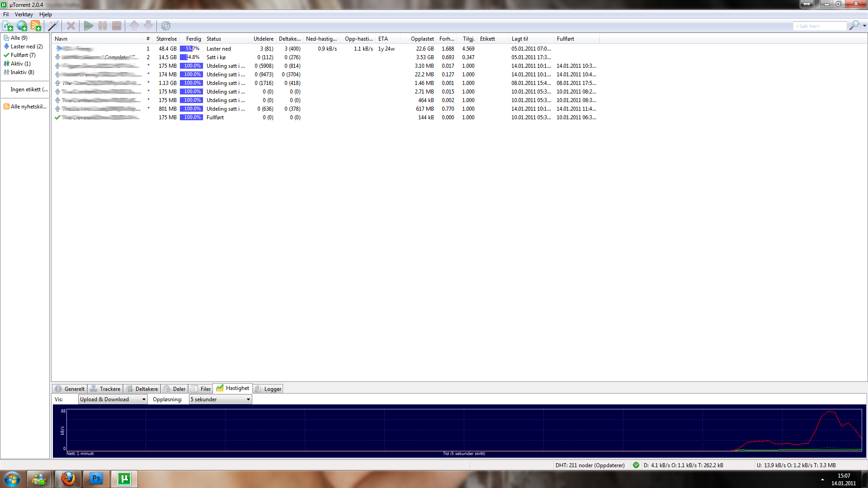Click the Satt i kø status text
The image size is (868, 488).
click(216, 57)
